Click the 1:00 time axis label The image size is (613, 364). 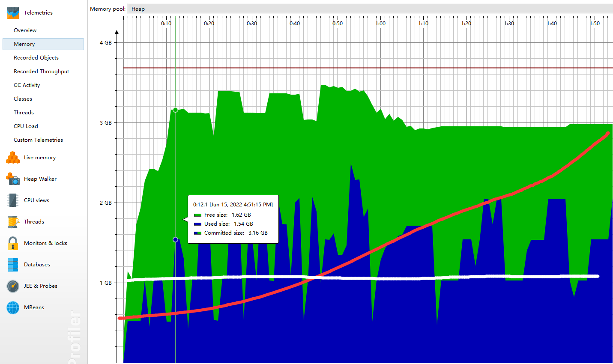click(x=380, y=24)
